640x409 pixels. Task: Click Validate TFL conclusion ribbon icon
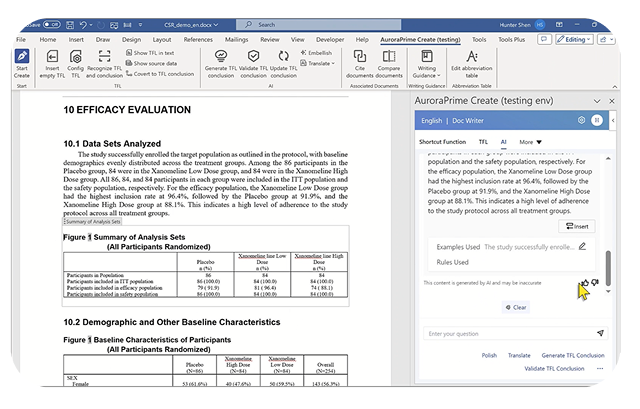coord(253,56)
